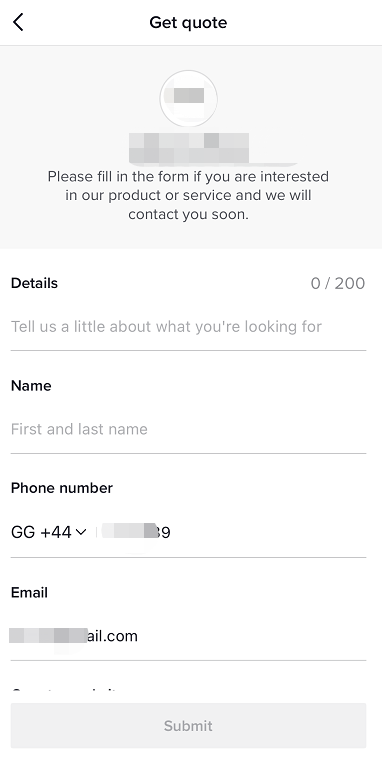Click the Get quote page title
Image resolution: width=382 pixels, height=758 pixels.
point(188,22)
